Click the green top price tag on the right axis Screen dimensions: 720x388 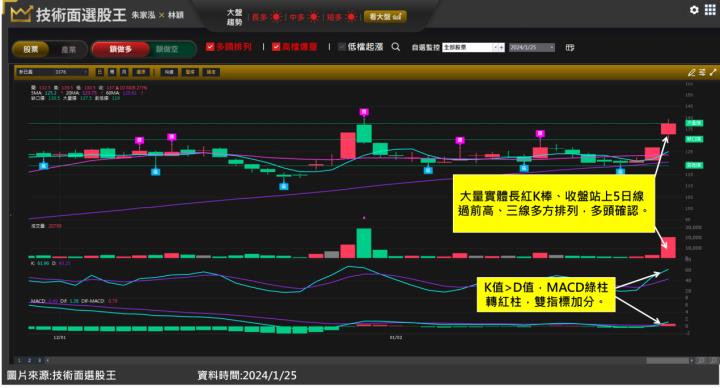[x=693, y=123]
